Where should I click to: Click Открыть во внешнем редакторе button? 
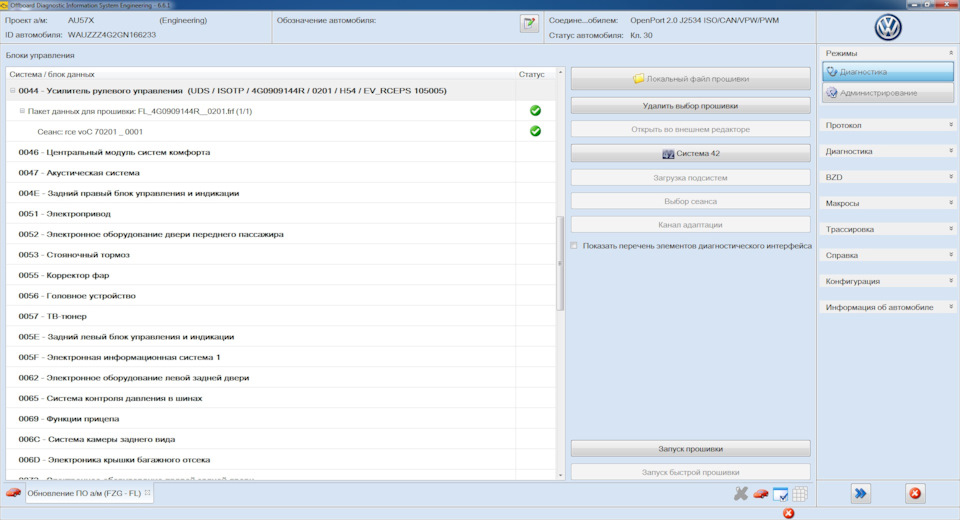[x=691, y=129]
